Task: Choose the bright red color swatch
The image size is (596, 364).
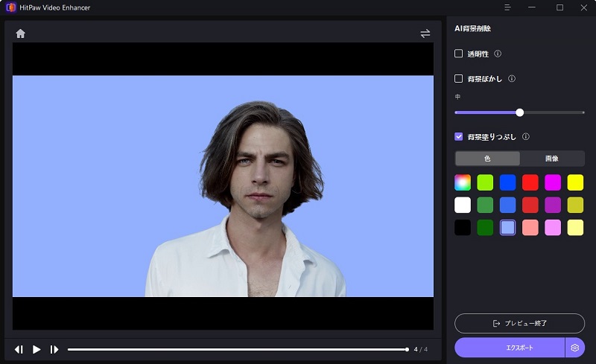Action: 530,182
